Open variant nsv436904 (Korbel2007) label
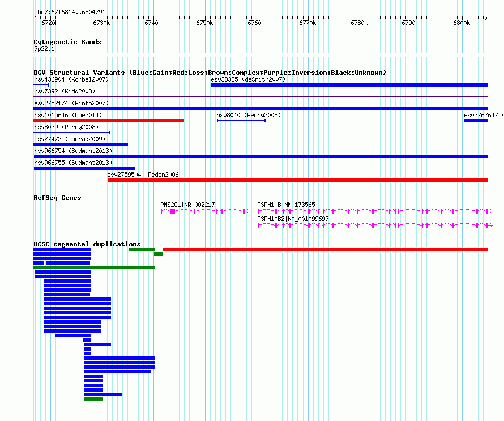The image size is (504, 421). coord(71,79)
